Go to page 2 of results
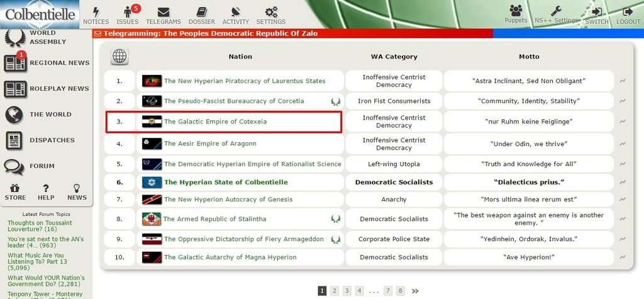 [335, 291]
